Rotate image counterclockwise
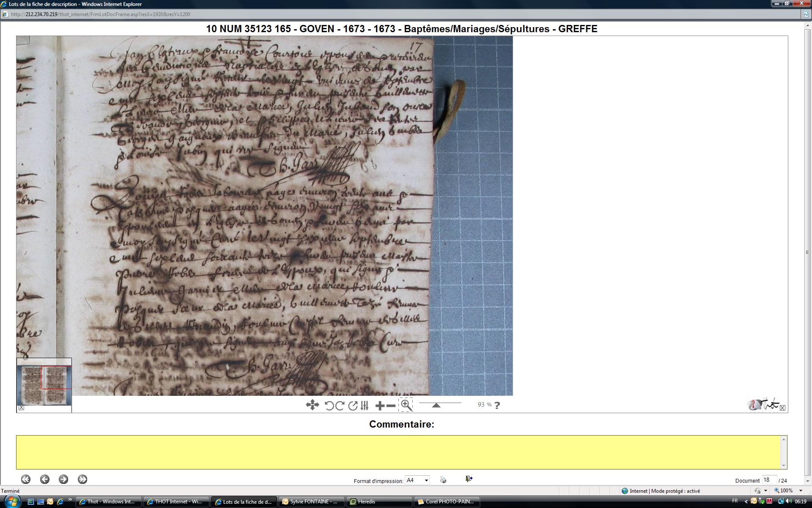812x508 pixels. click(x=329, y=406)
